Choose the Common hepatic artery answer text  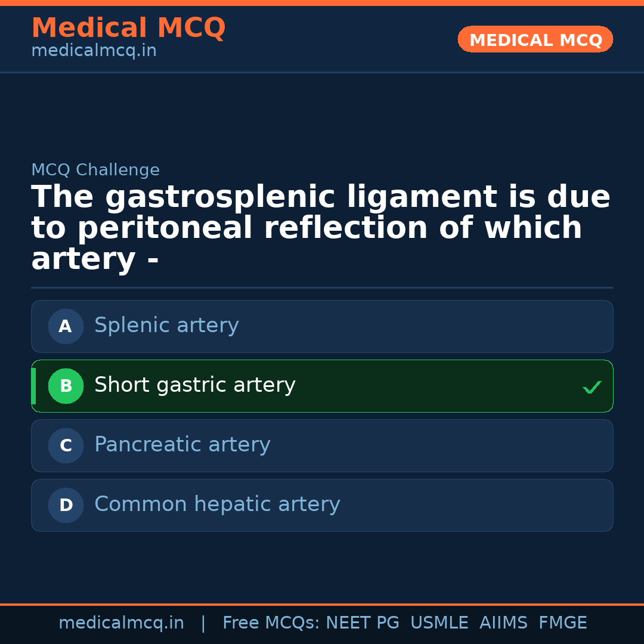pos(217,504)
